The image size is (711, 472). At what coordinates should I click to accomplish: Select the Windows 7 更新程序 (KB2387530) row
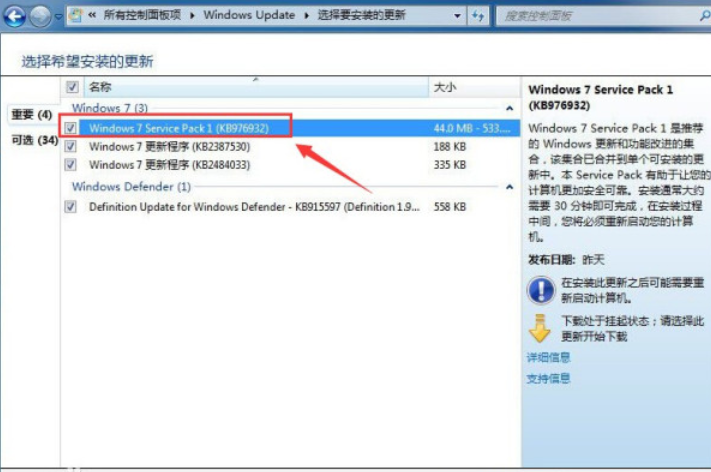(290, 146)
